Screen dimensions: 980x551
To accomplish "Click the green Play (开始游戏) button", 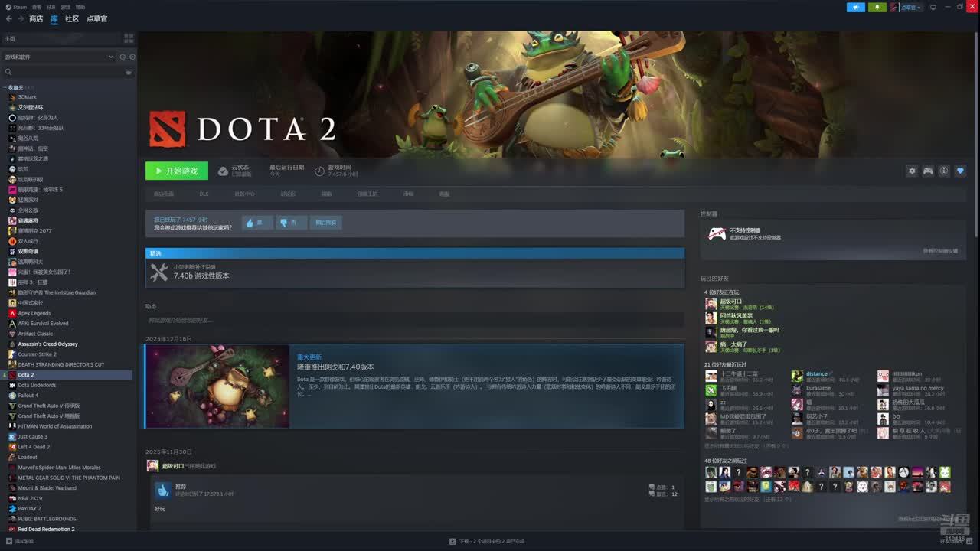I will (177, 171).
